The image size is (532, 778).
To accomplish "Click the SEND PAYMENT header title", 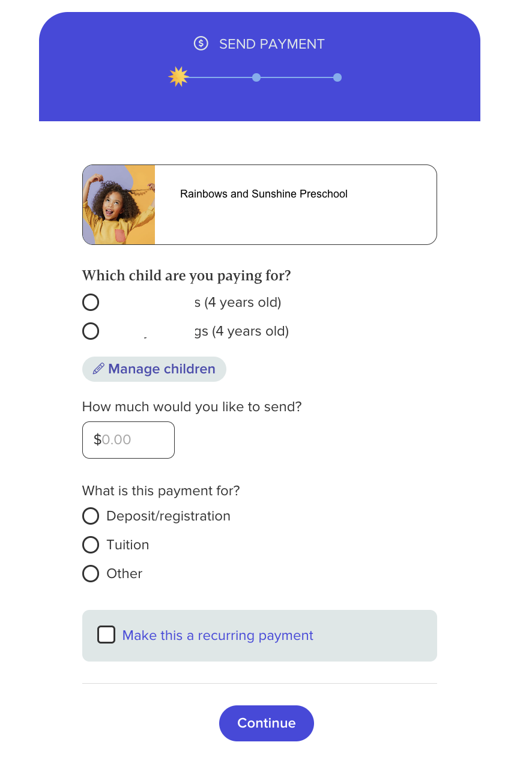I will [x=271, y=44].
